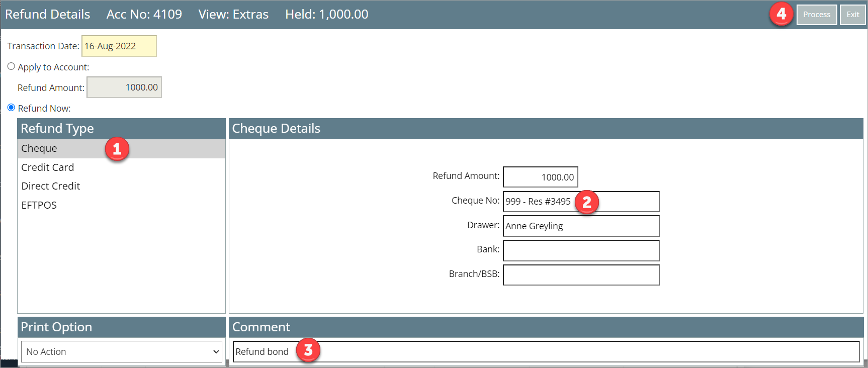
Task: Click red marker number 4 beside Process
Action: tap(781, 14)
